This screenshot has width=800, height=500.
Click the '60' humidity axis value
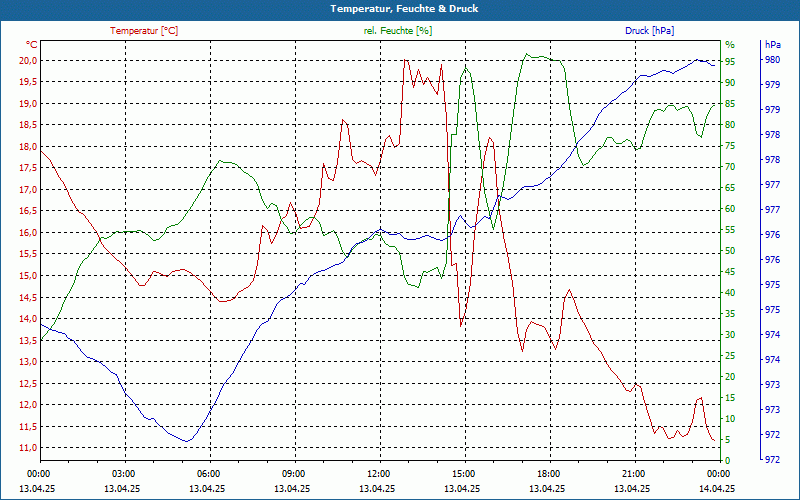(x=730, y=209)
